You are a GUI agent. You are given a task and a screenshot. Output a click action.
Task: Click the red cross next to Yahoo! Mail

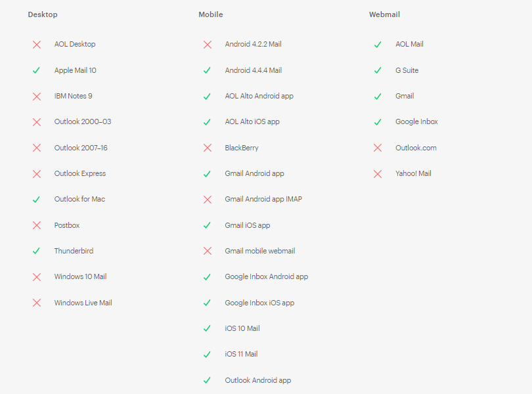(x=378, y=174)
